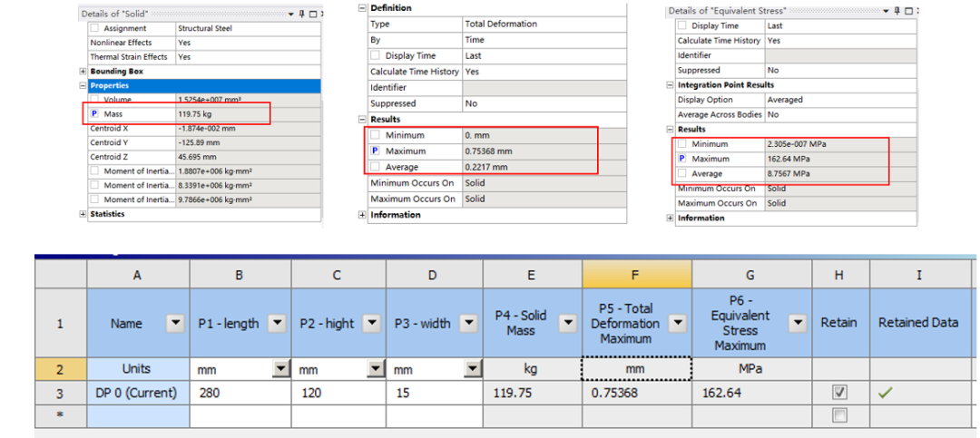Image resolution: width=980 pixels, height=438 pixels.
Task: Select column header F
Action: (x=636, y=274)
